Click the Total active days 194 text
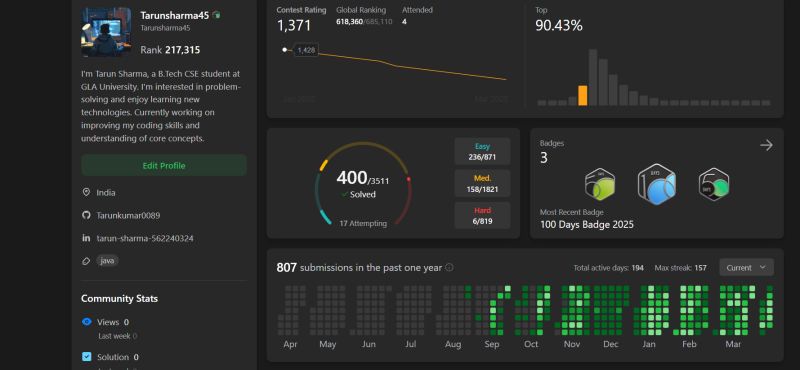Viewport: 800px width, 370px height. coord(608,268)
